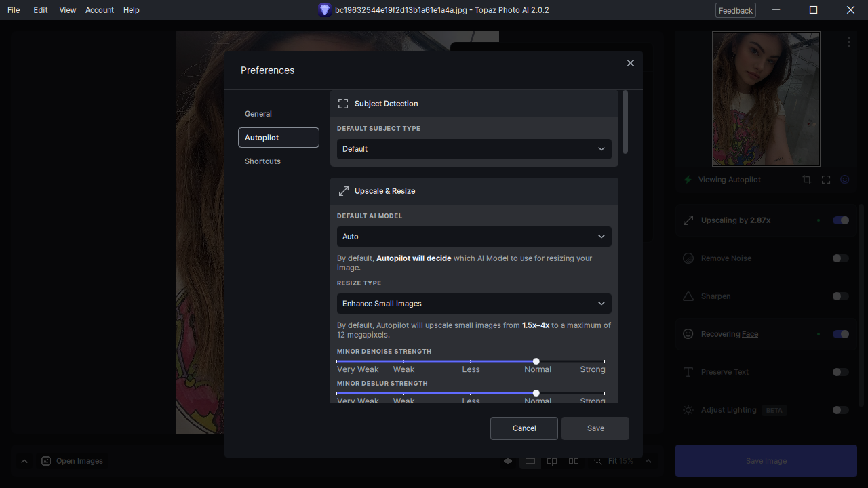
Task: Open the Default AI Model dropdown set to Auto
Action: (x=474, y=237)
